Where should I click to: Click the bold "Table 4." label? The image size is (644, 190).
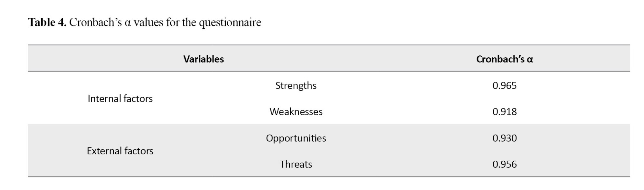click(x=47, y=23)
